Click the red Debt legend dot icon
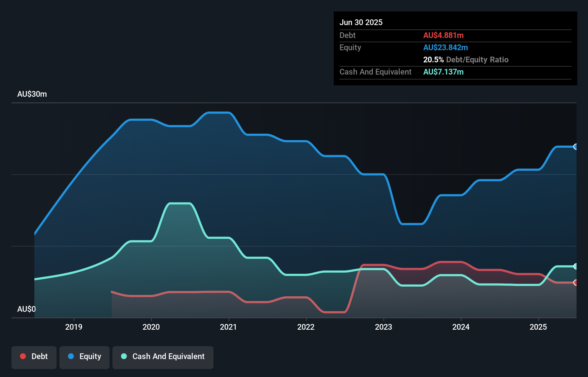The image size is (588, 377). 22,356
